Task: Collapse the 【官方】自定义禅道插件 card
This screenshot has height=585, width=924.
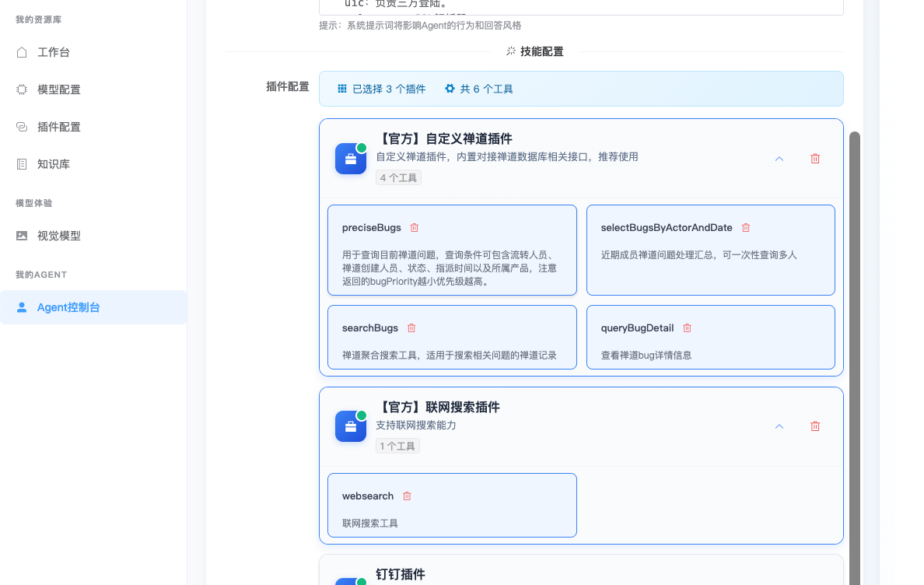Action: (x=779, y=159)
